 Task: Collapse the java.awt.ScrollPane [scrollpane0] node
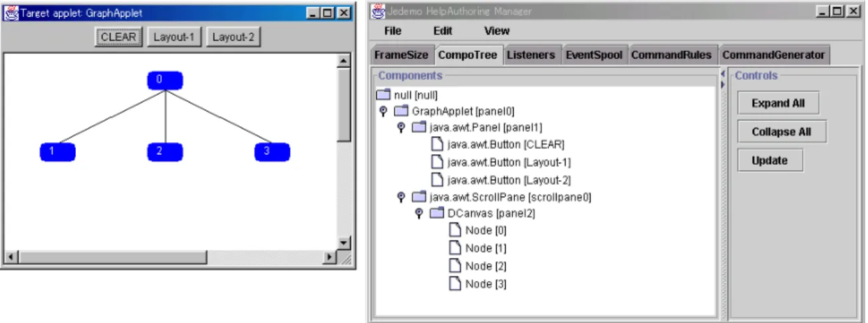[x=401, y=197]
